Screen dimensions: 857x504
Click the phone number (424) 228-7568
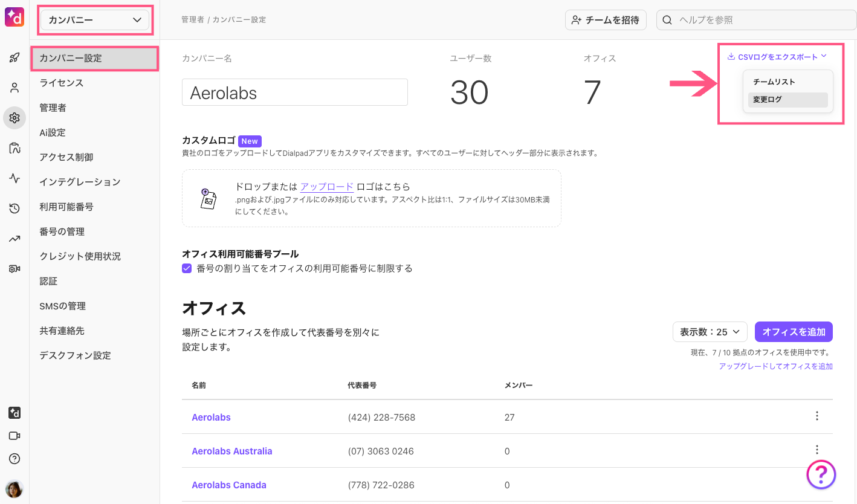pyautogui.click(x=381, y=417)
